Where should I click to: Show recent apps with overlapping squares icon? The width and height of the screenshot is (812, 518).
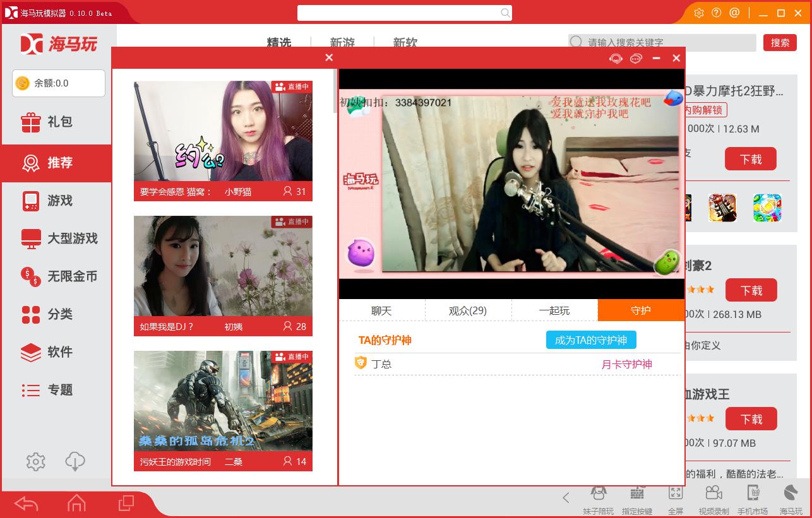pos(126,503)
